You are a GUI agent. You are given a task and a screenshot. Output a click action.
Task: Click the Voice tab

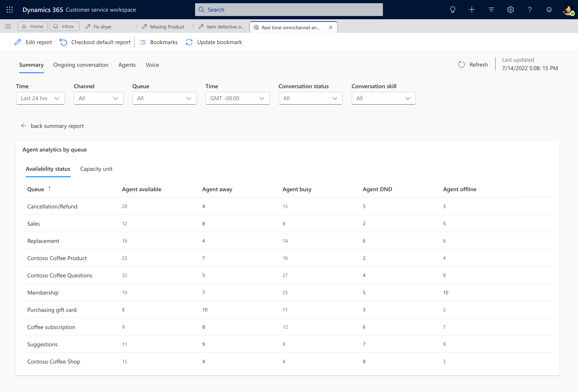tap(152, 65)
